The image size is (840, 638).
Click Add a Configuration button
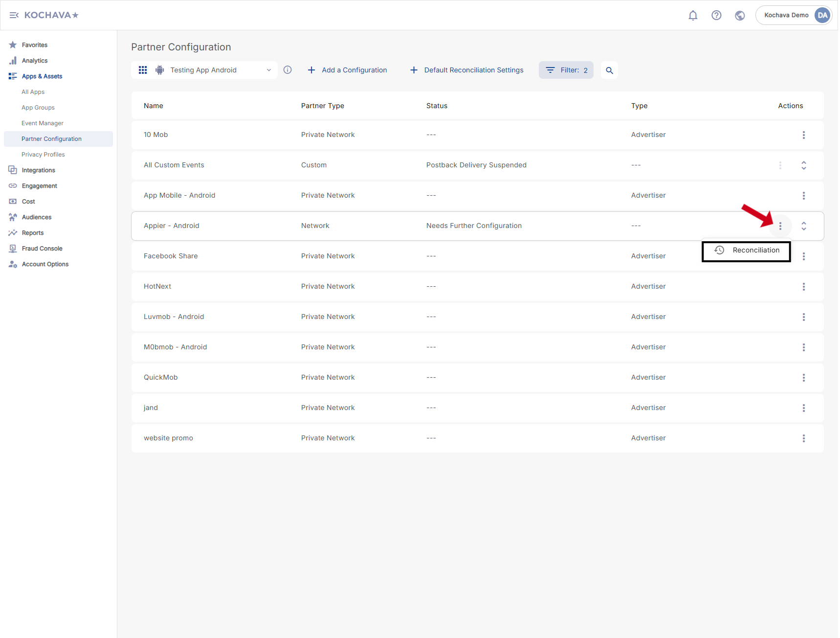click(x=347, y=70)
